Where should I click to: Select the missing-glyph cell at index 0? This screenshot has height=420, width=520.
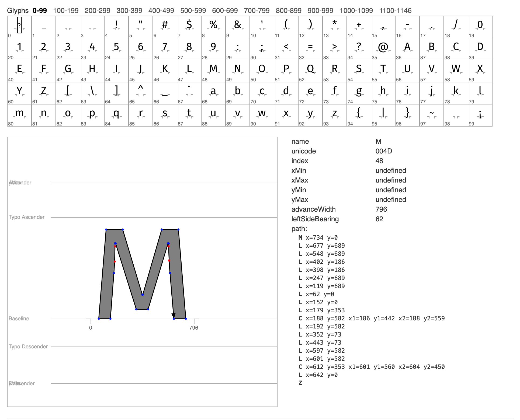pos(19,27)
